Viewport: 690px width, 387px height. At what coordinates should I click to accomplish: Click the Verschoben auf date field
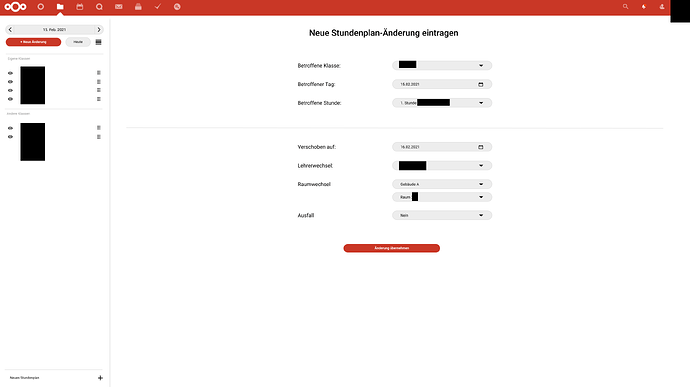tap(442, 147)
